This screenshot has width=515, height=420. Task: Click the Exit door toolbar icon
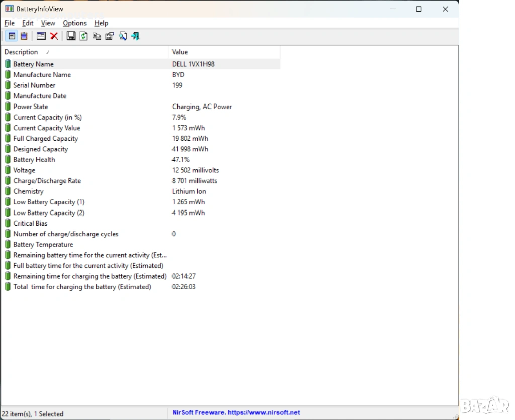click(135, 36)
